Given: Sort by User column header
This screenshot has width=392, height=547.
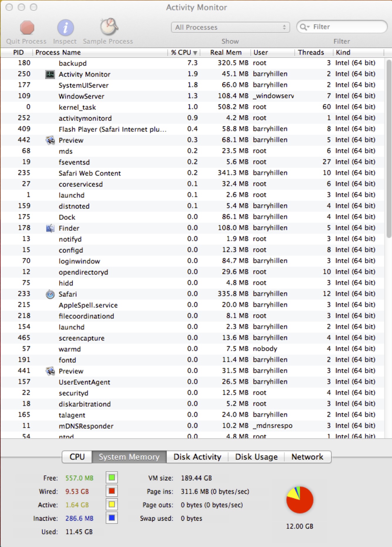Looking at the screenshot, I should (273, 52).
